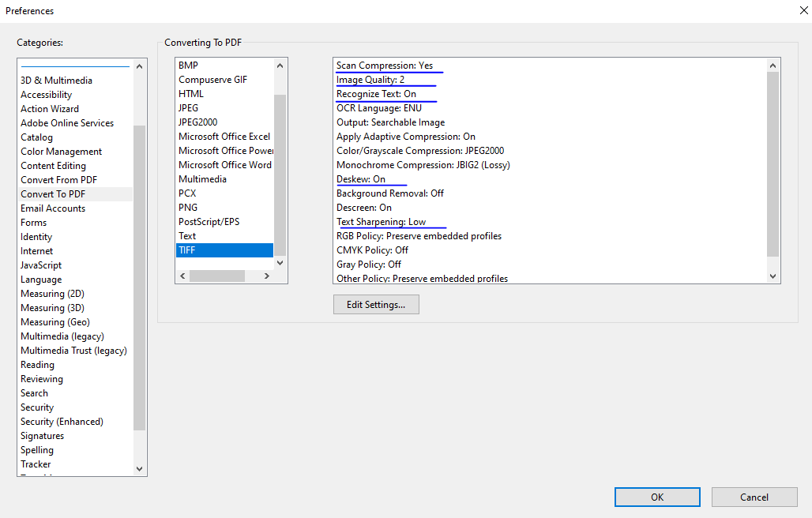812x518 pixels.
Task: Pick PostScript/EPS from format list
Action: pos(209,222)
